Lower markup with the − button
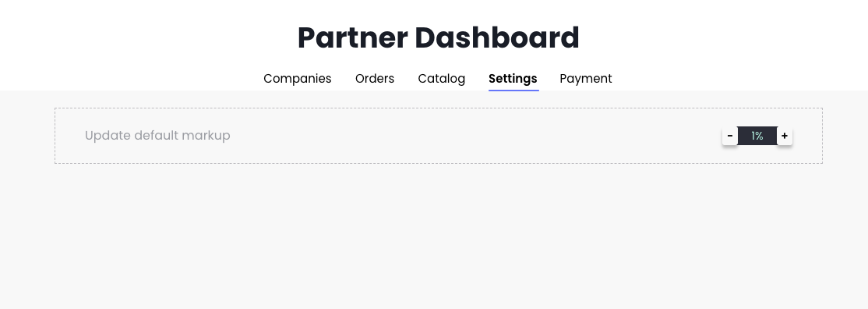The height and width of the screenshot is (309, 868). (x=729, y=135)
